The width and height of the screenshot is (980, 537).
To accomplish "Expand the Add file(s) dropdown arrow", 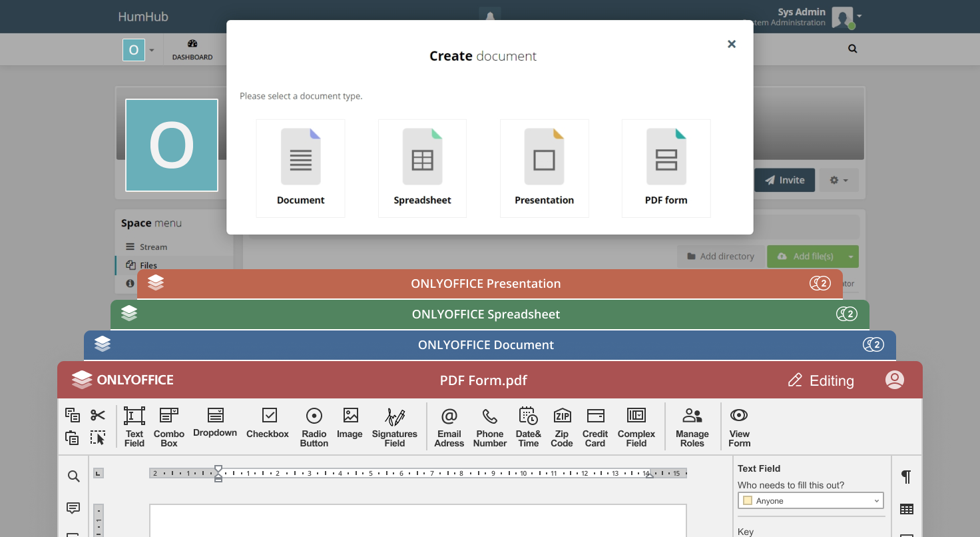I will [851, 257].
